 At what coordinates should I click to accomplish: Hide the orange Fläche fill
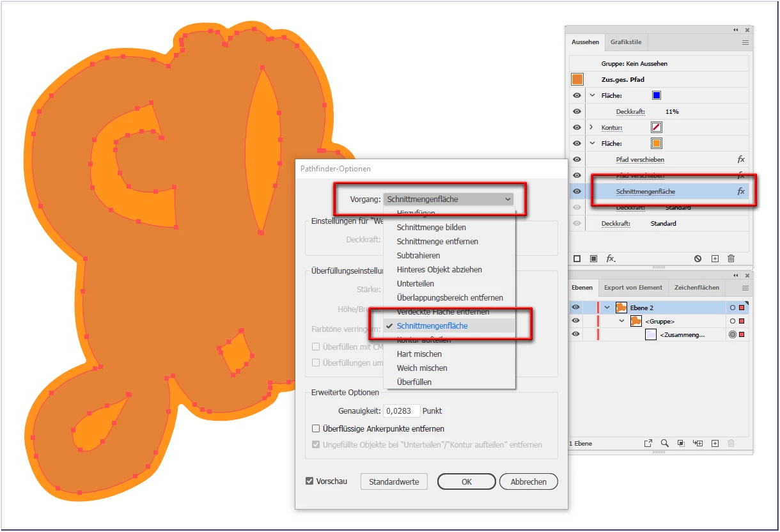[577, 143]
